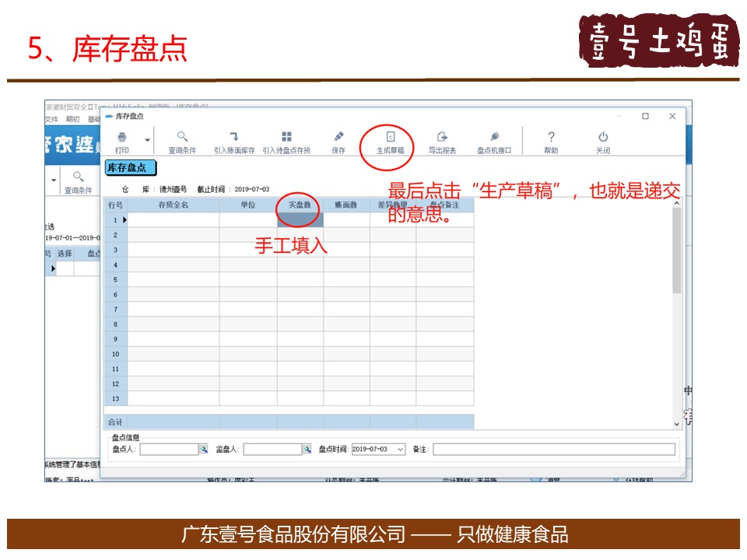Select the 库存盘点 tab label
The image size is (747, 560).
(130, 168)
